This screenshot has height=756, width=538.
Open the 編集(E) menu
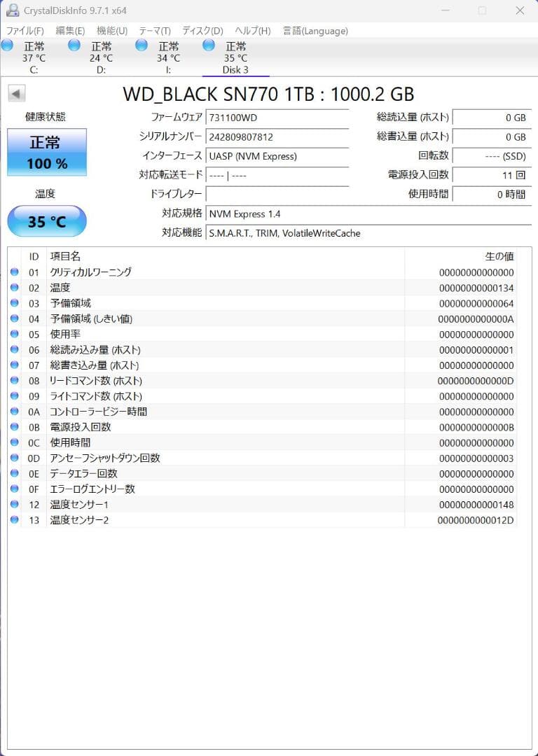pos(70,31)
